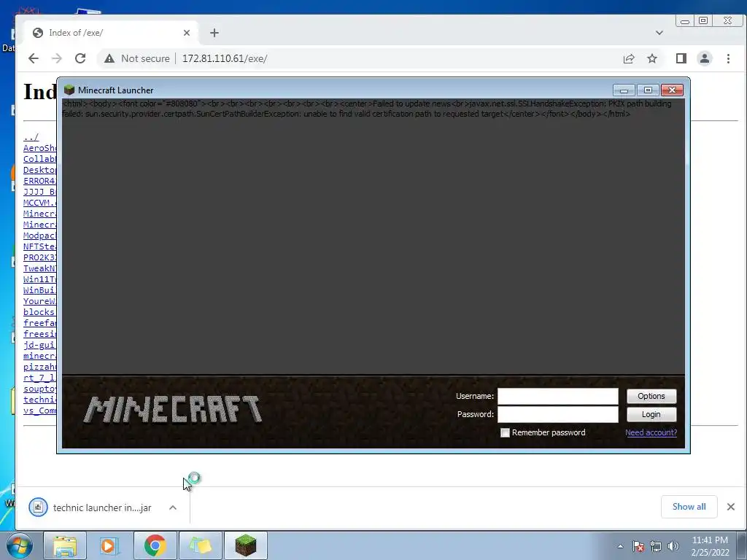Open the WinBui... file link
This screenshot has width=747, height=560.
[39, 290]
